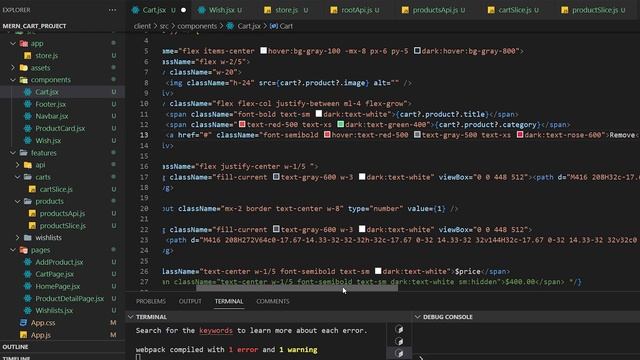Screen dimensions: 640x360
Task: Click the JS icon on productsApi.js tab
Action: tap(405, 10)
